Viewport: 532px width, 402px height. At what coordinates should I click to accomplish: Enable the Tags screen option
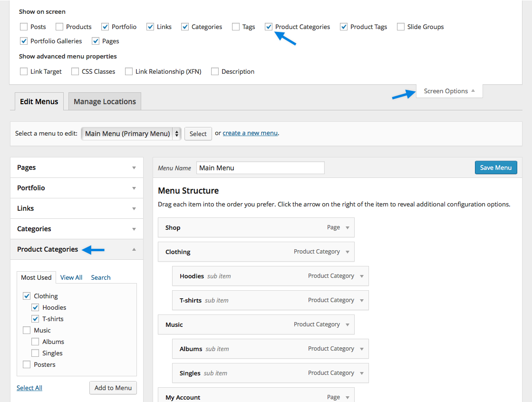(x=236, y=27)
